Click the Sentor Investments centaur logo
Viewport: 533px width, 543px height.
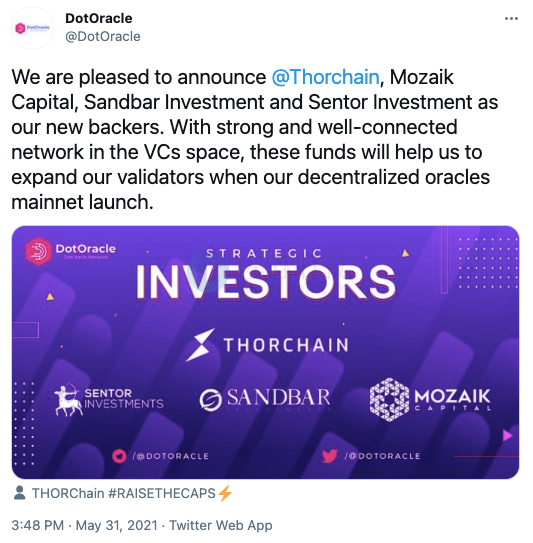coord(68,399)
